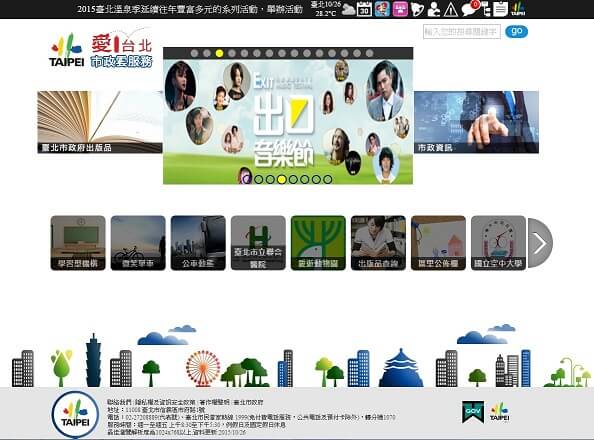The height and width of the screenshot is (440, 594).
Task: Click the pink square icon in top bar
Action: click(x=400, y=9)
